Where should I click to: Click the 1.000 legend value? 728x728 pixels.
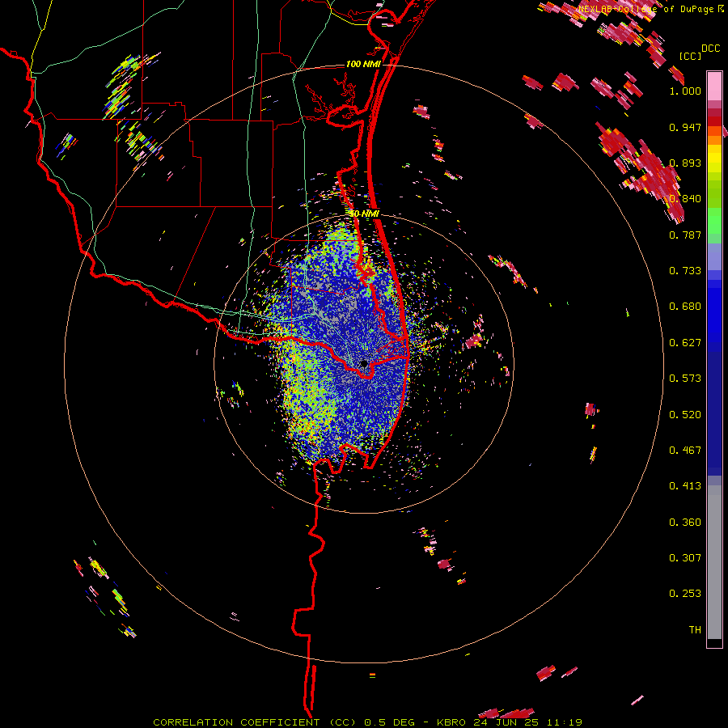tap(685, 91)
